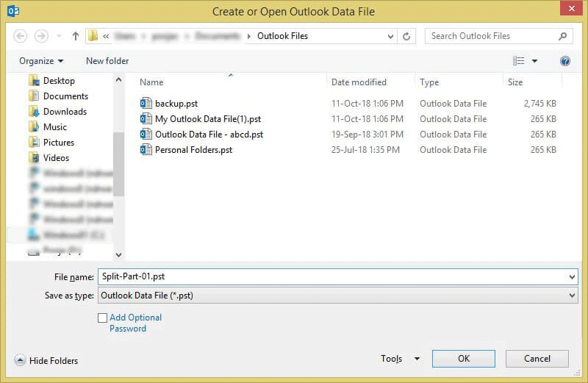Click the 25-Jul-18 1:35 PM date

click(365, 150)
